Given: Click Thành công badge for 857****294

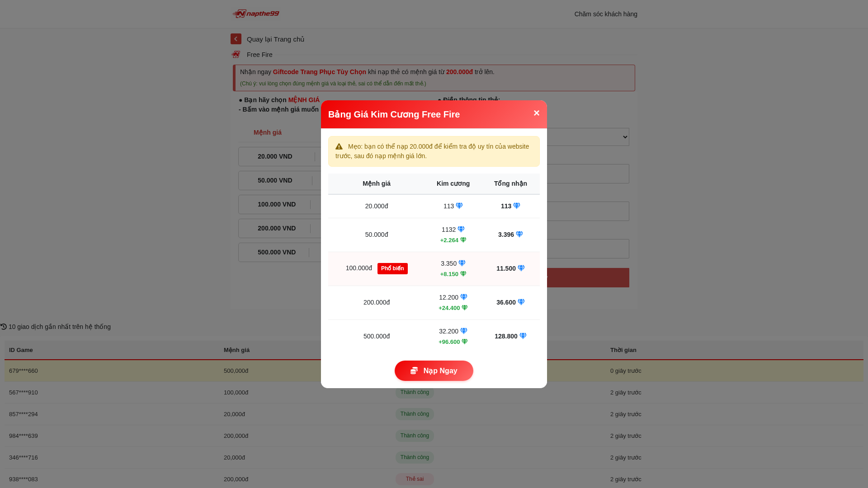Looking at the screenshot, I should click(x=415, y=414).
